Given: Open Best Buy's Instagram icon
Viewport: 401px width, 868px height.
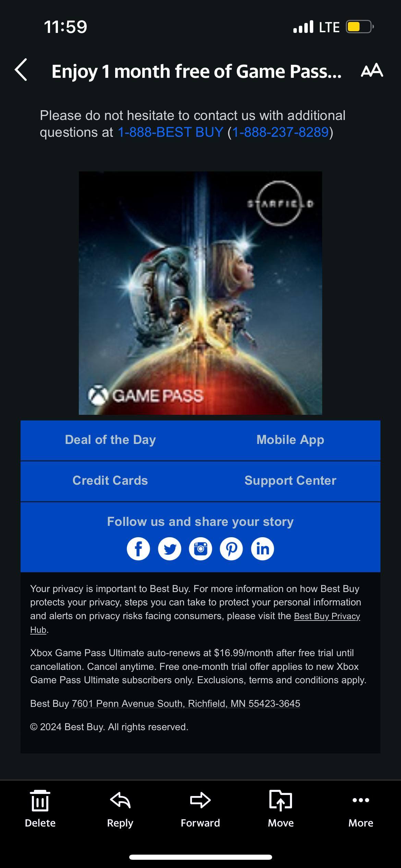Looking at the screenshot, I should (x=200, y=548).
